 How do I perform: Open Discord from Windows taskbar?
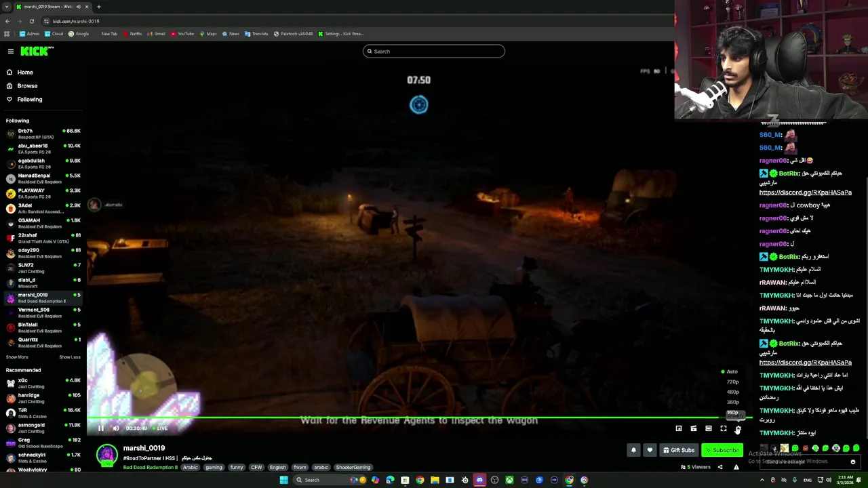(x=479, y=480)
